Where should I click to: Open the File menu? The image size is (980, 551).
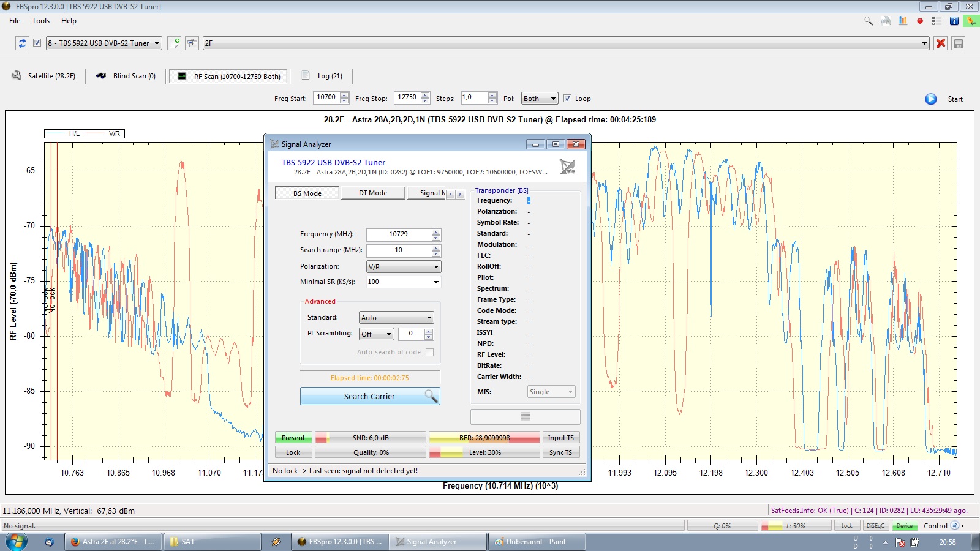(15, 21)
